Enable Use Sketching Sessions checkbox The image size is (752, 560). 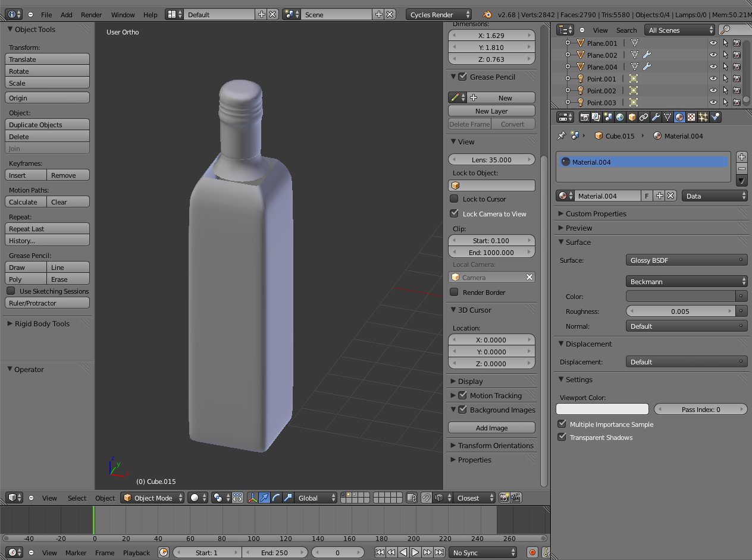[x=11, y=291]
